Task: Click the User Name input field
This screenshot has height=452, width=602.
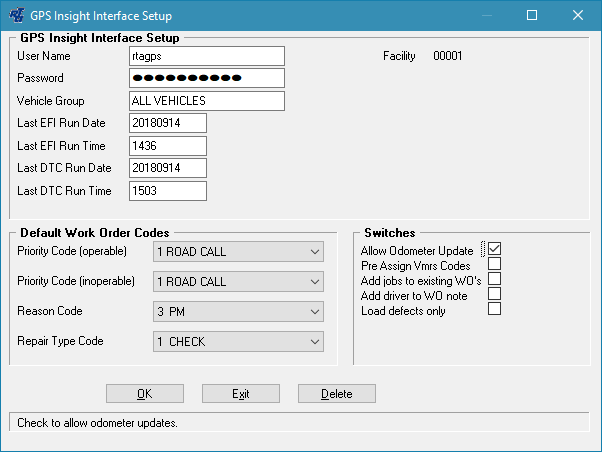Action: pos(207,56)
